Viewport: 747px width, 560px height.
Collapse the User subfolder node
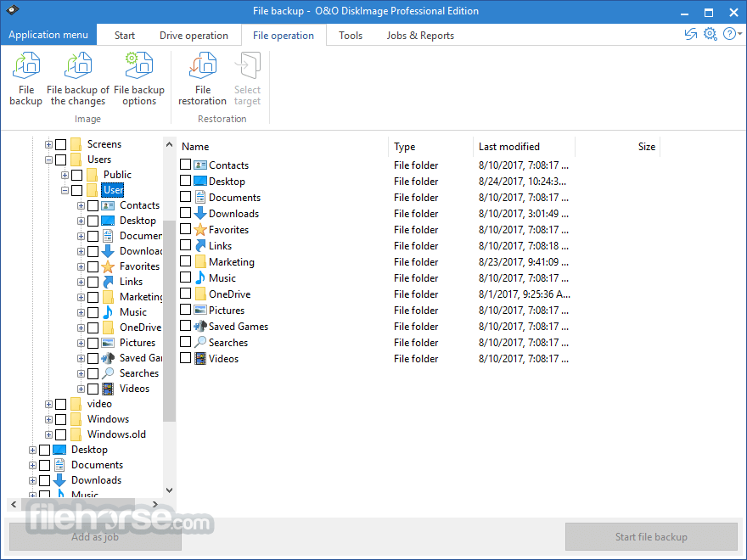(65, 190)
